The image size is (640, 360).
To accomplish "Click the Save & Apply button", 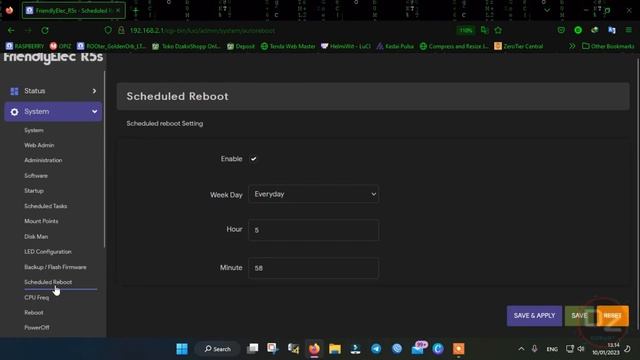I will 534,316.
